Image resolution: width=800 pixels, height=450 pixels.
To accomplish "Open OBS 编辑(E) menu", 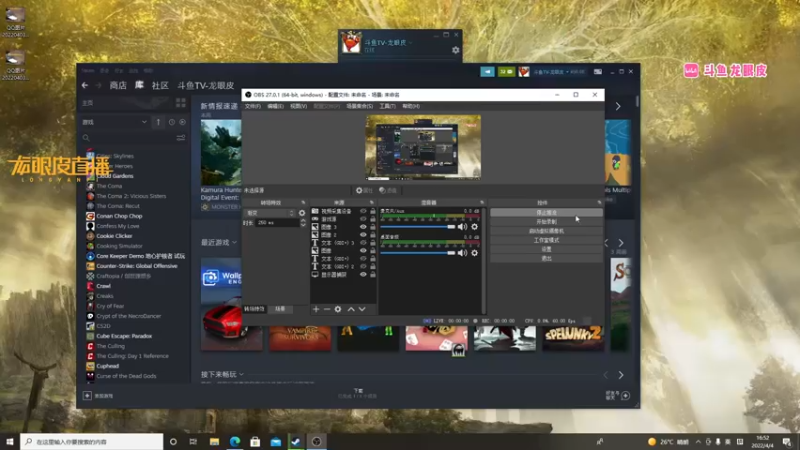I will click(275, 106).
